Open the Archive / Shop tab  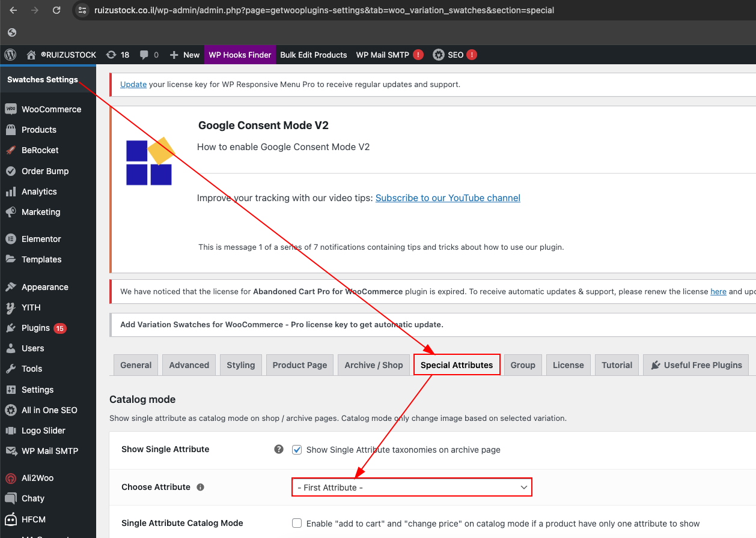[x=374, y=365]
